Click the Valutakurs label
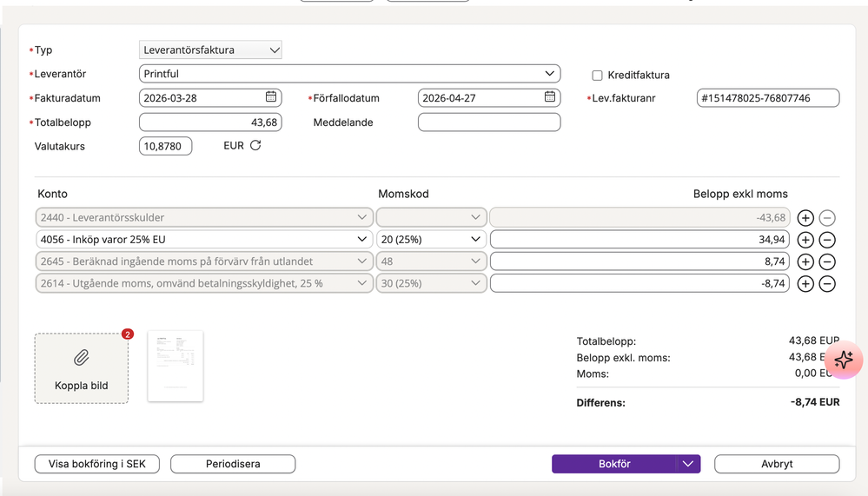The width and height of the screenshot is (868, 496). pyautogui.click(x=60, y=147)
